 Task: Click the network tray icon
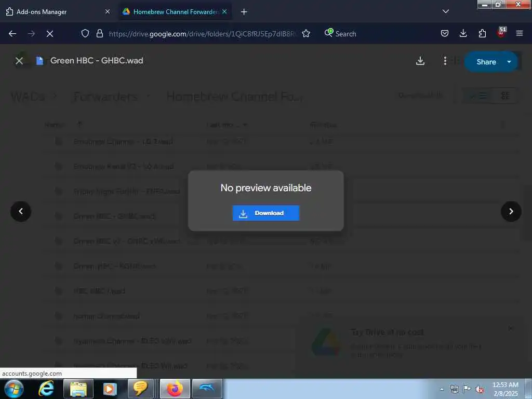coord(454,389)
